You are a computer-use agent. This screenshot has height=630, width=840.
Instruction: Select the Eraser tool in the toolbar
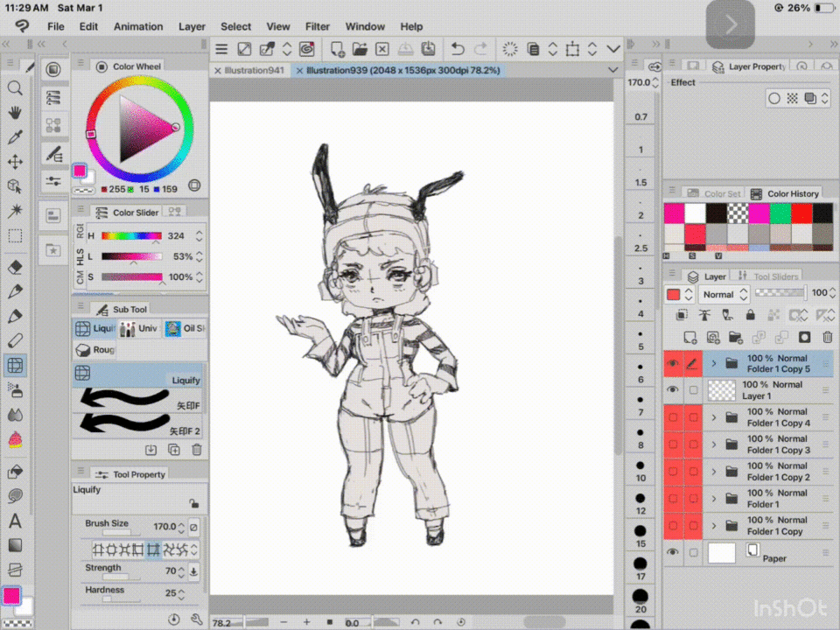point(15,267)
